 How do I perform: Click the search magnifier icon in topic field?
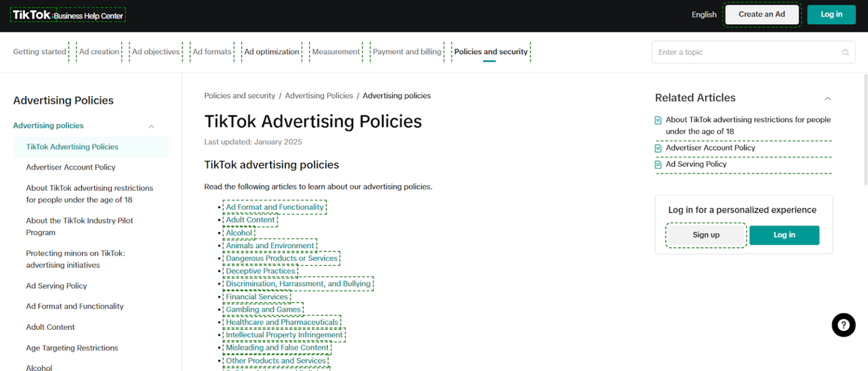[x=845, y=52]
